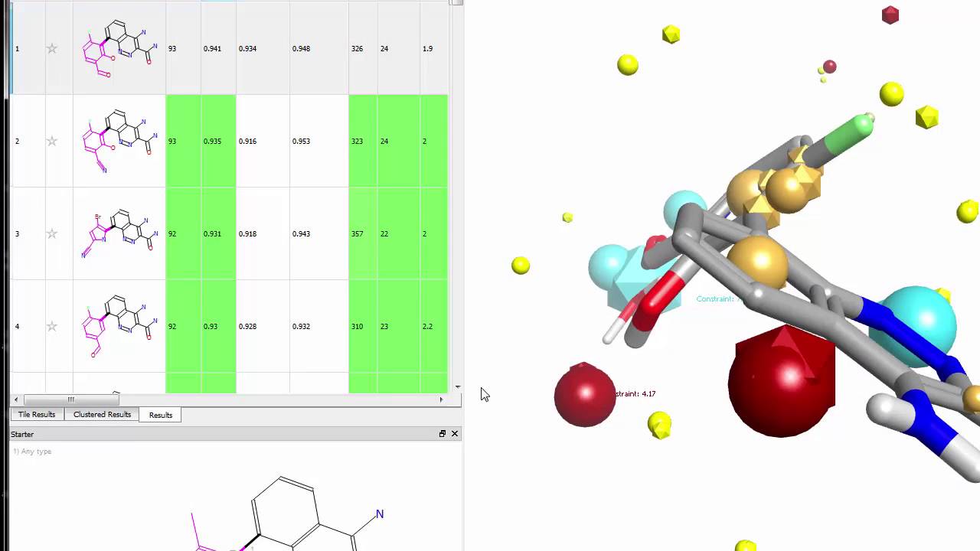Select bromo molecule thumbnail in row 3
Viewport: 980px width, 551px height.
119,233
